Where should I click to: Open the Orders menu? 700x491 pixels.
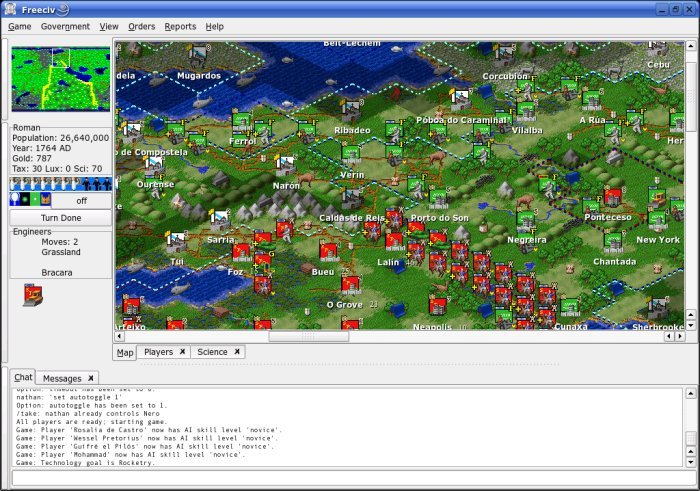tap(142, 26)
